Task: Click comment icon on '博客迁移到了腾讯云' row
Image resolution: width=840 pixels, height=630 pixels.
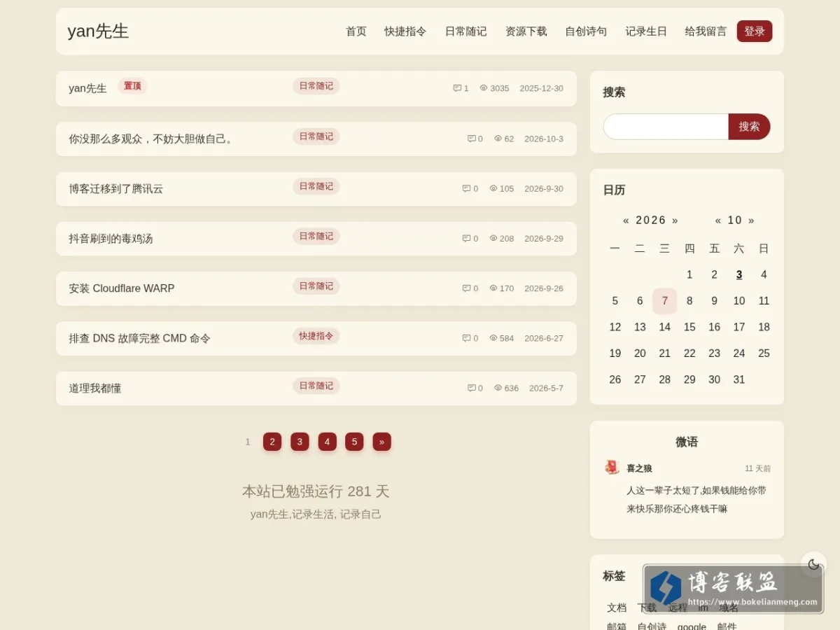Action: [x=466, y=188]
